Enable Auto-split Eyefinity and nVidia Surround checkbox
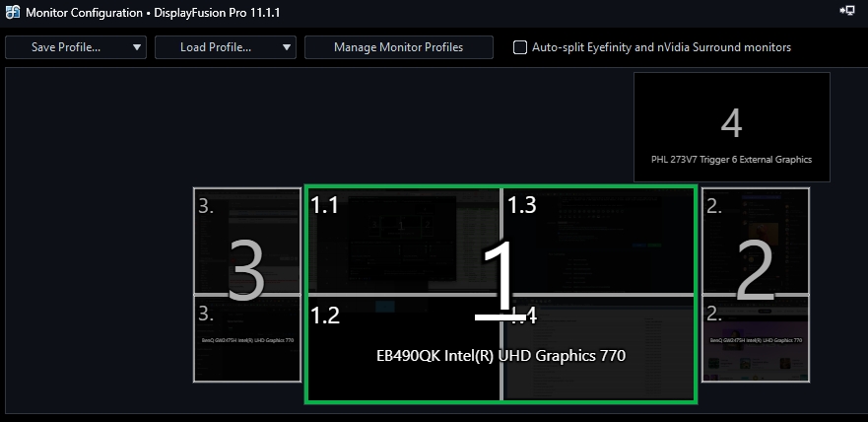The height and width of the screenshot is (422, 868). point(520,47)
